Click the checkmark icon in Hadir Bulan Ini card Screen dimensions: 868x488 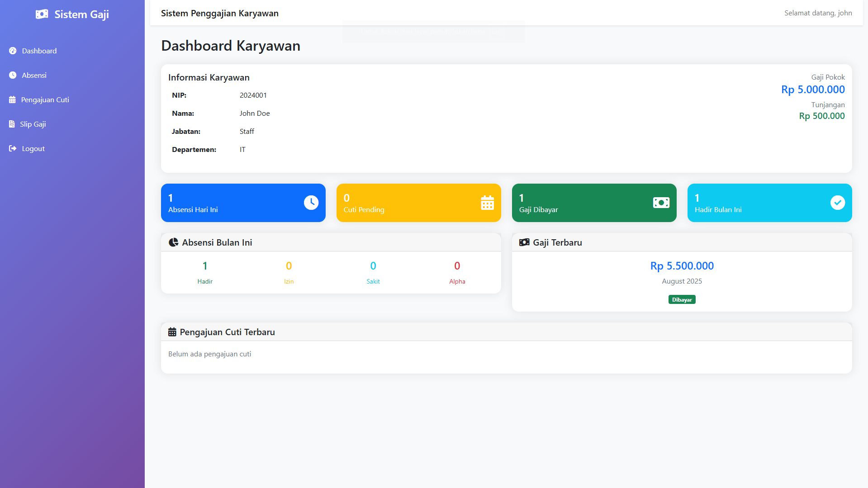pos(837,203)
